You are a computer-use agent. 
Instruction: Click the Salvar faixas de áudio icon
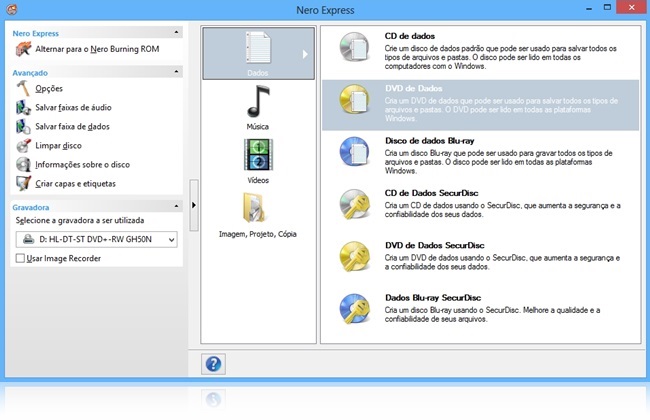coord(23,107)
